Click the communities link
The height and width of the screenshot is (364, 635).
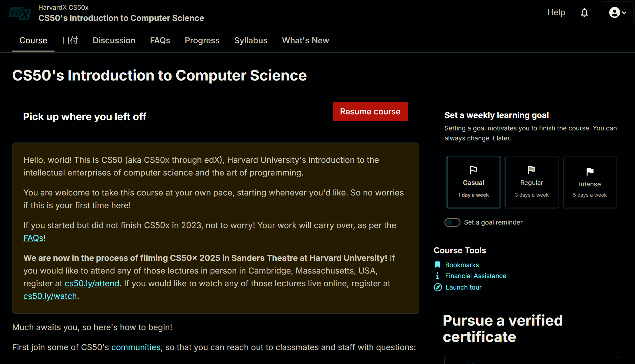point(136,347)
